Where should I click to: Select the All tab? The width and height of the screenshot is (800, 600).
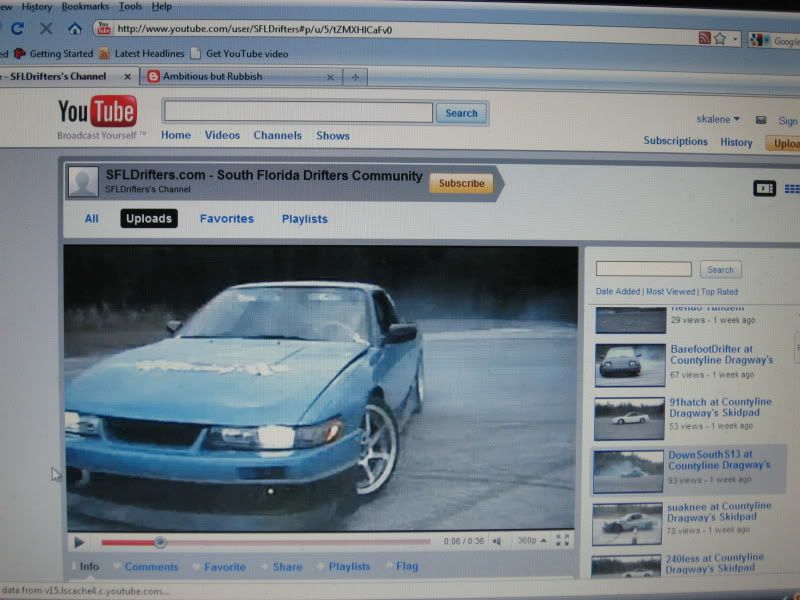click(92, 219)
